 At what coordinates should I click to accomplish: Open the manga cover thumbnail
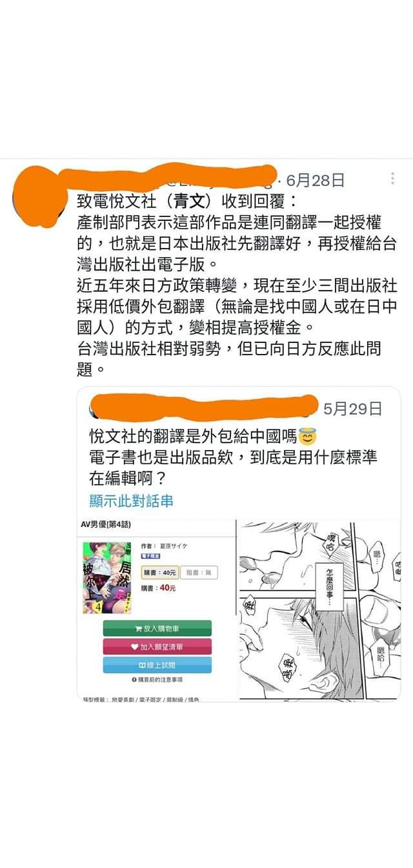[x=107, y=577]
